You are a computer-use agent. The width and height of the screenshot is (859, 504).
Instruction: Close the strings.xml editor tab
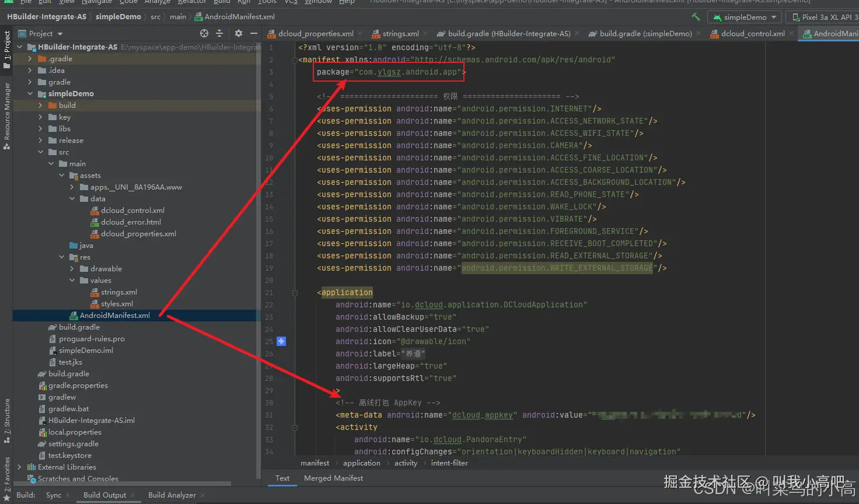point(425,34)
